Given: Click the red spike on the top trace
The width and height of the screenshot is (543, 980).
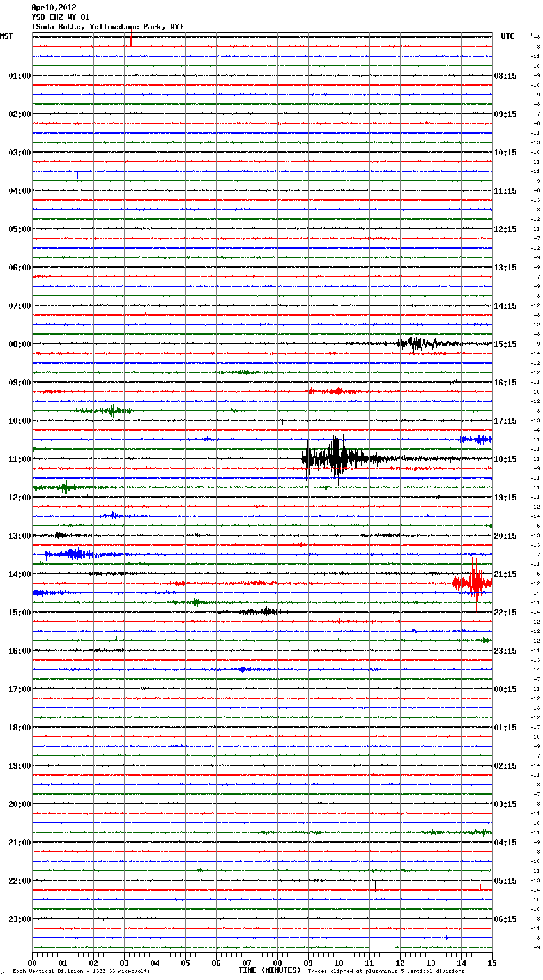Looking at the screenshot, I should 131,42.
